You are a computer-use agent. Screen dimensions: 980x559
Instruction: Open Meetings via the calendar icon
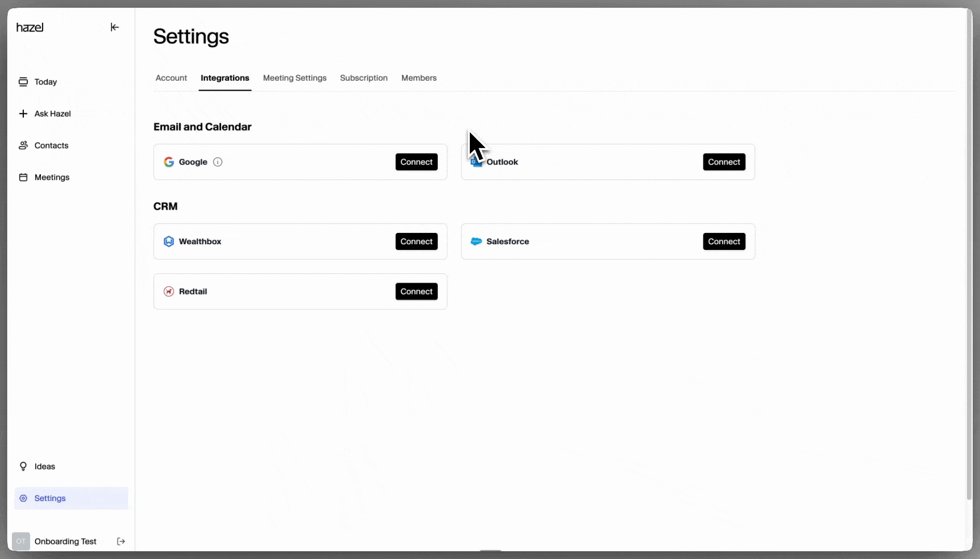coord(23,177)
